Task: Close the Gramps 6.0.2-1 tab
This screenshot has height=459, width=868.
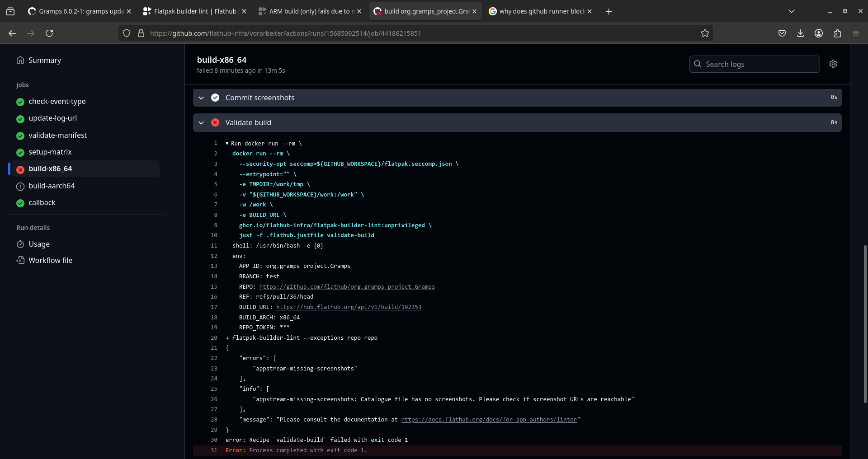Action: tap(129, 11)
